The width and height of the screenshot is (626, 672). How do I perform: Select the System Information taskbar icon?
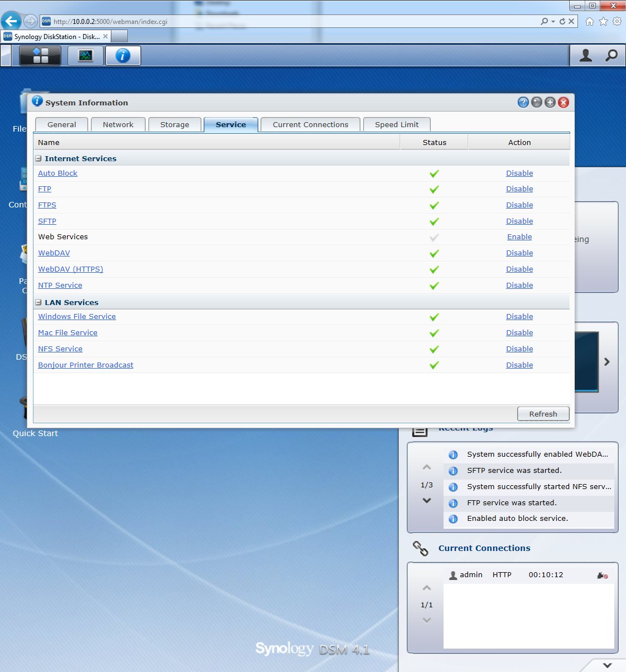(x=123, y=56)
